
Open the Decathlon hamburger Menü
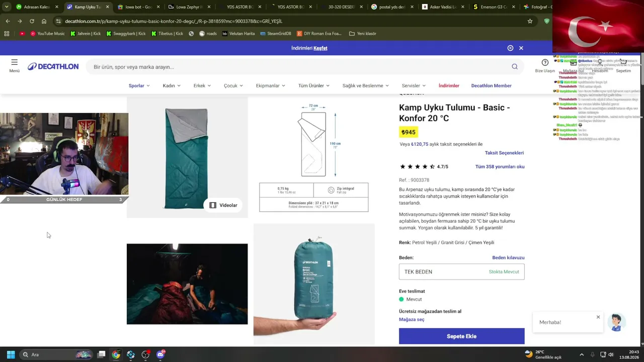point(14,66)
